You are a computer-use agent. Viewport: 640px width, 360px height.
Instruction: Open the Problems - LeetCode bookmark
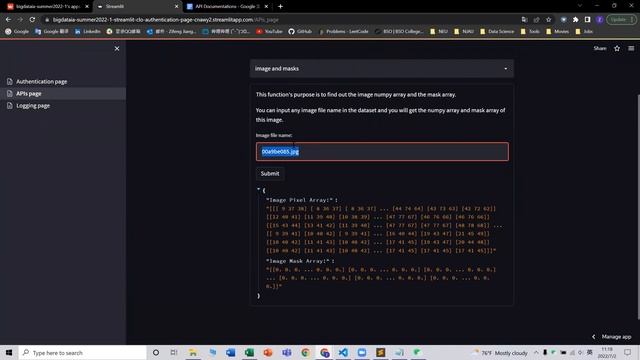(x=343, y=31)
